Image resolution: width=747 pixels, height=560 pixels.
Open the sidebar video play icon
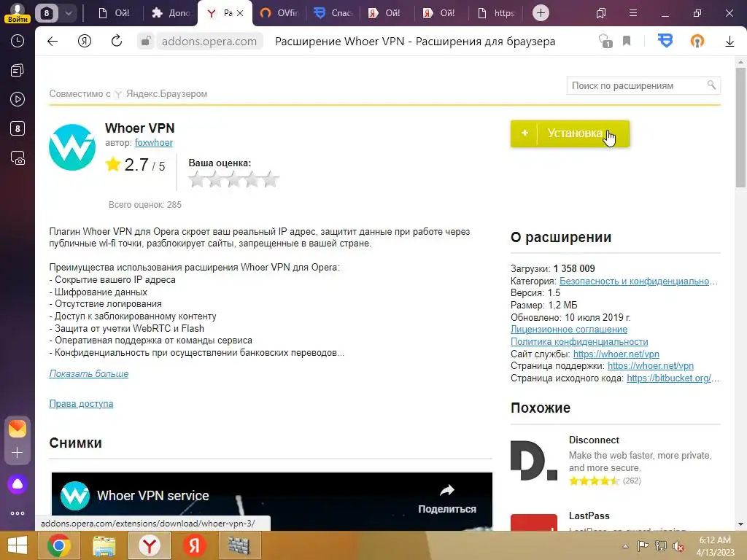point(18,99)
